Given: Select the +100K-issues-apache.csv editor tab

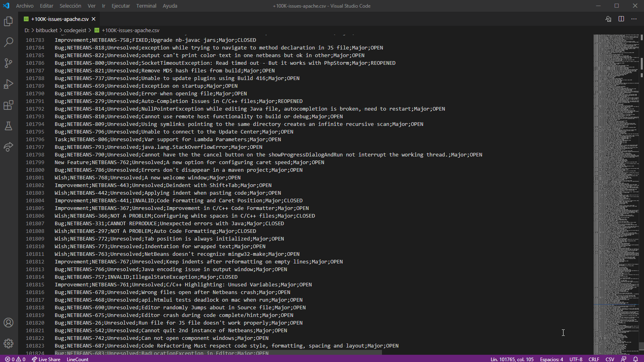Looking at the screenshot, I should tap(59, 19).
